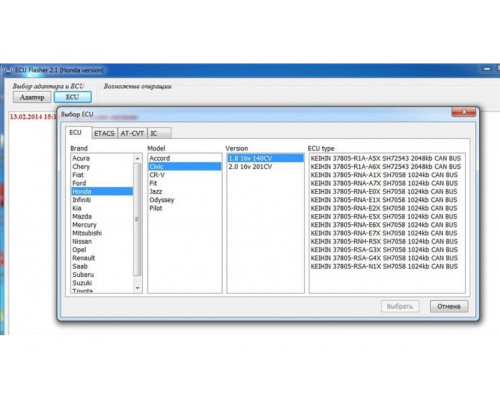This screenshot has width=500, height=400.
Task: Open the AT-CVT tab
Action: (x=132, y=133)
